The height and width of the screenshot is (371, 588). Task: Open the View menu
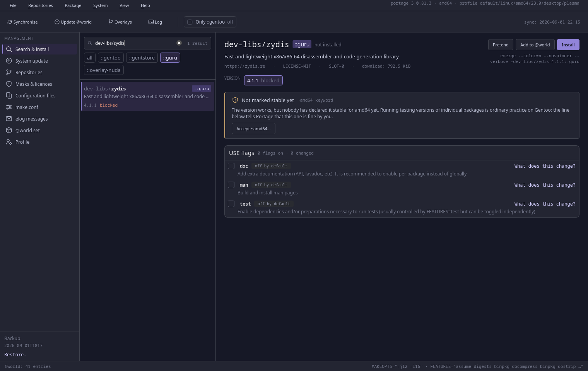point(124,5)
